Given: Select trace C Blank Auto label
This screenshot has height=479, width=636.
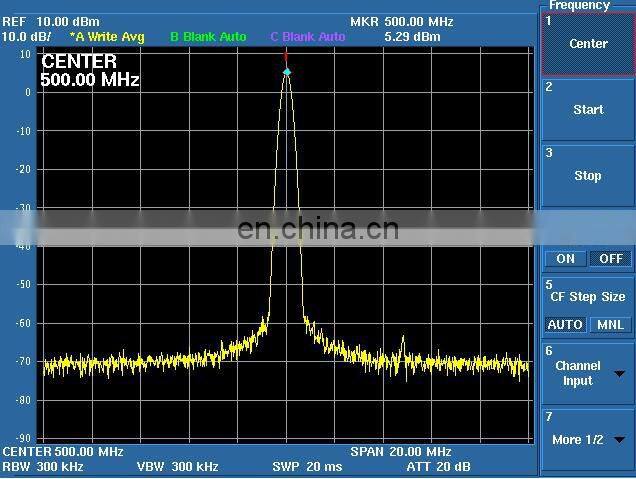Looking at the screenshot, I should (307, 37).
